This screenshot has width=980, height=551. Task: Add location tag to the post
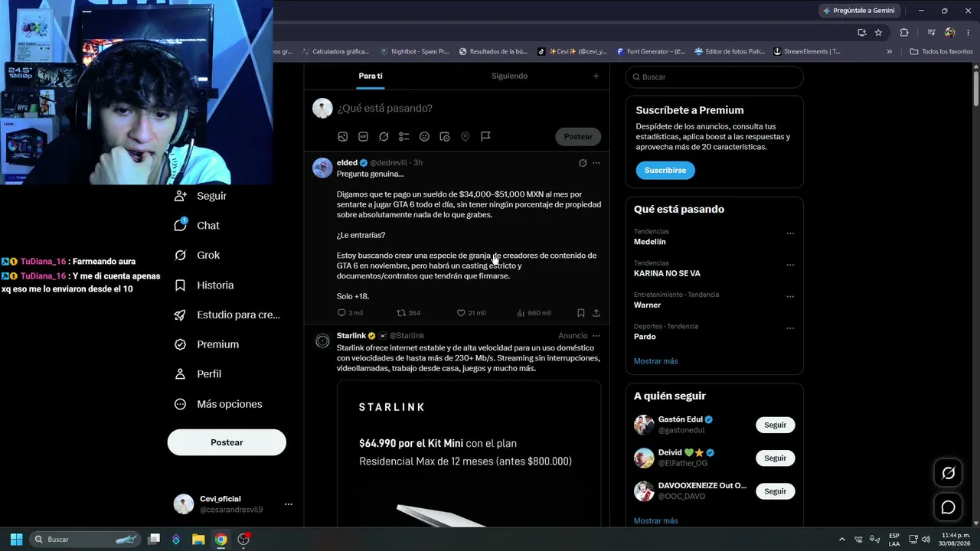pos(465,136)
